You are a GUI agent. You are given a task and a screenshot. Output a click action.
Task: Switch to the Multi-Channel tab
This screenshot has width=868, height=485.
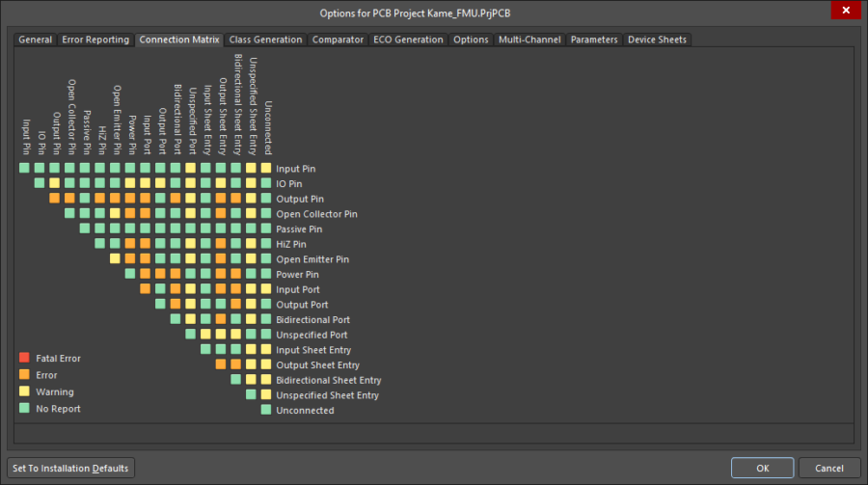click(529, 40)
